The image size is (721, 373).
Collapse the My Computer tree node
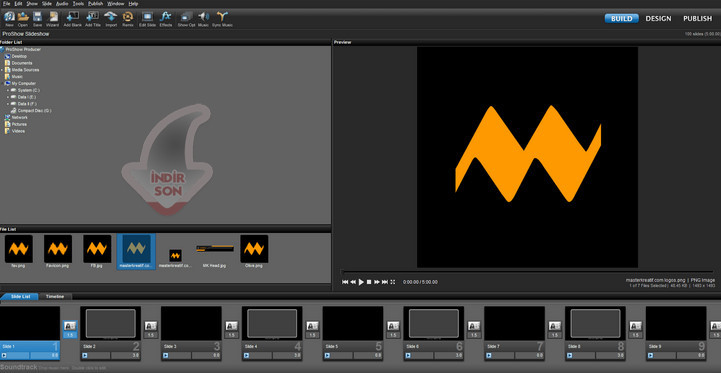point(2,84)
